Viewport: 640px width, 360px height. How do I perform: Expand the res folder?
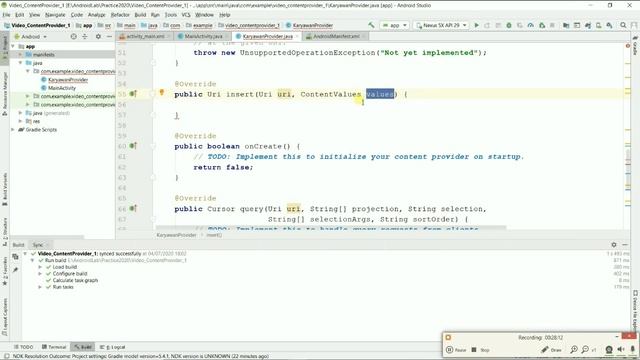20,121
